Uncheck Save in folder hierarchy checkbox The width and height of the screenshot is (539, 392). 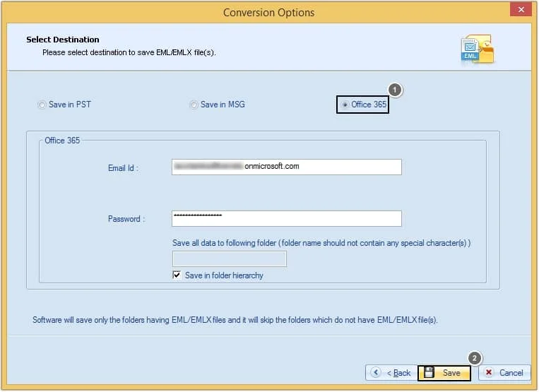click(x=177, y=275)
